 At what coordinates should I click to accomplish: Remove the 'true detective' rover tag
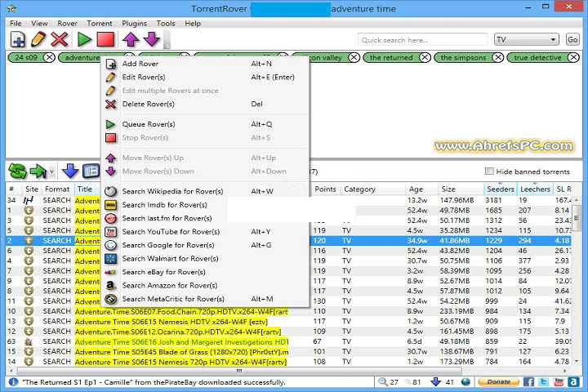click(x=573, y=57)
